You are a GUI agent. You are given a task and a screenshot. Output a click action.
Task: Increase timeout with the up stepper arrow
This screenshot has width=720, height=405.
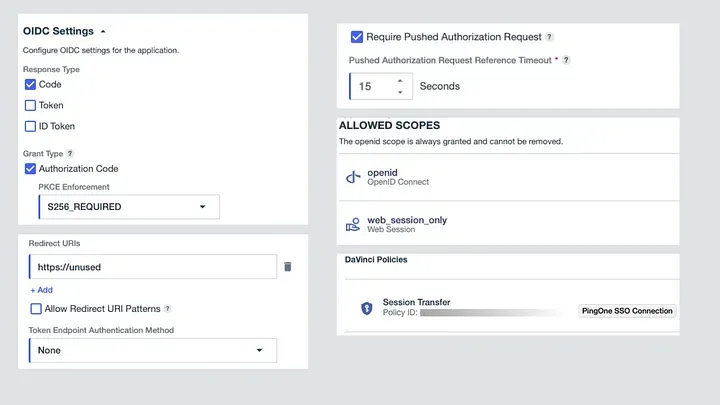(400, 81)
